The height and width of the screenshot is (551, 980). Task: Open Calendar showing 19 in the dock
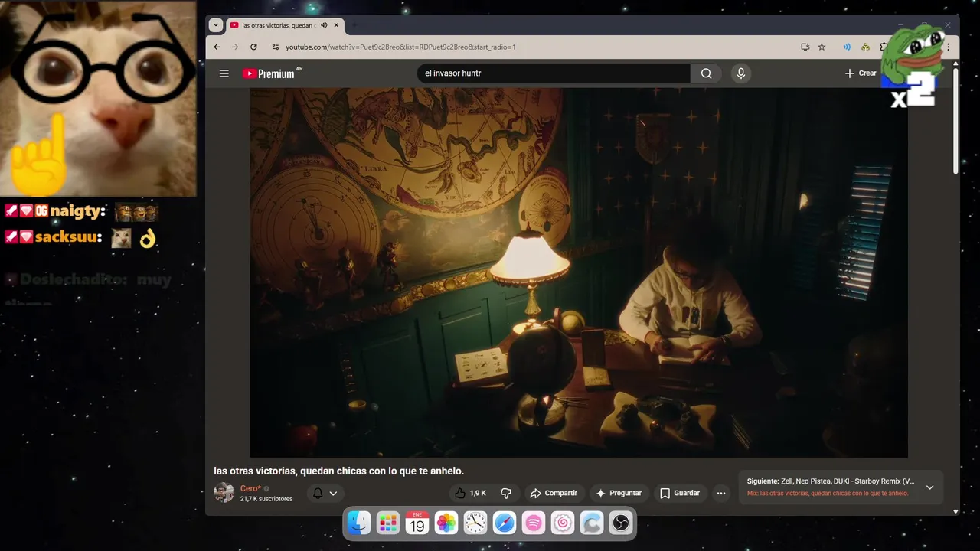(x=417, y=523)
